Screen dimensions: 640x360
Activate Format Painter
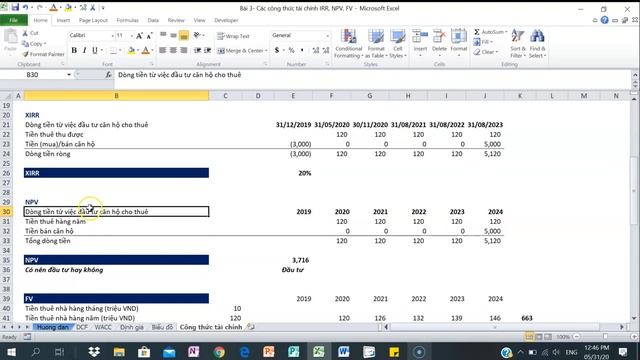click(x=43, y=54)
